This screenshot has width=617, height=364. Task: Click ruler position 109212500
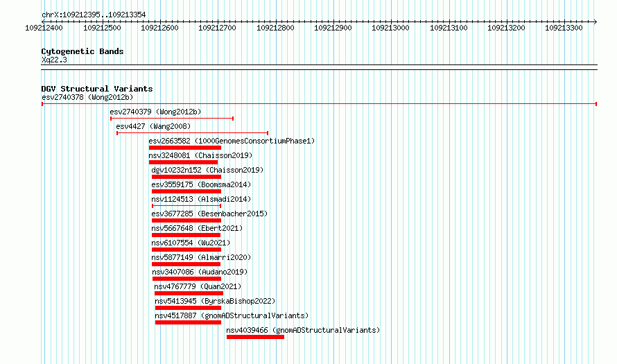pyautogui.click(x=103, y=28)
